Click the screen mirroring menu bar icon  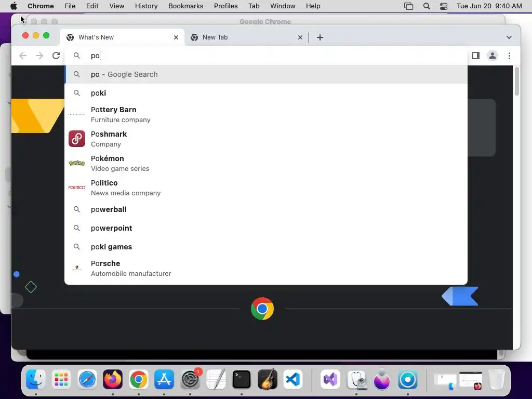[x=408, y=6]
